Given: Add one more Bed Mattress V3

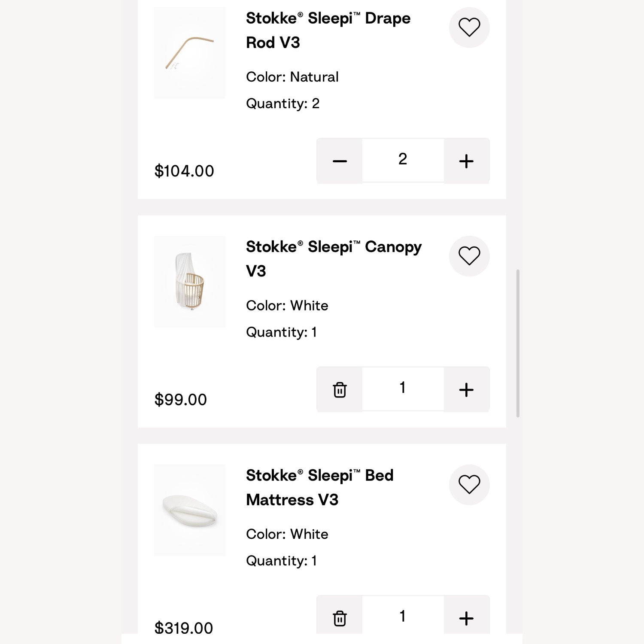Looking at the screenshot, I should (x=466, y=618).
